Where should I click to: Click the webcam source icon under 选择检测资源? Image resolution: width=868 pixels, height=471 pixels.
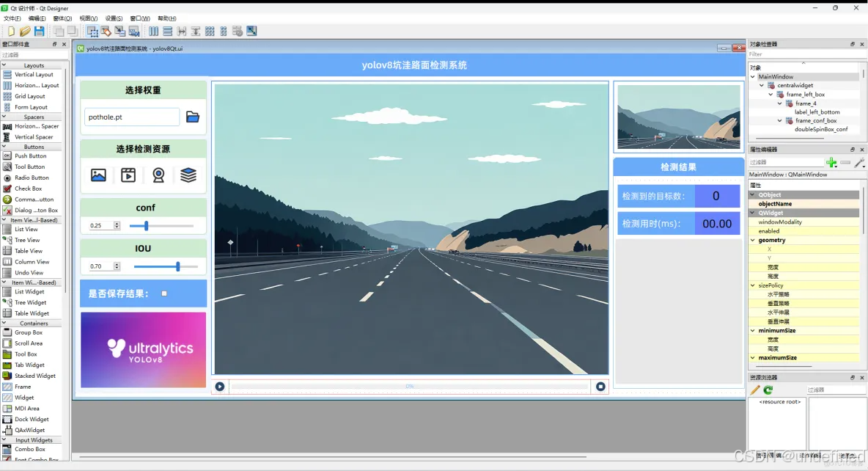[158, 175]
